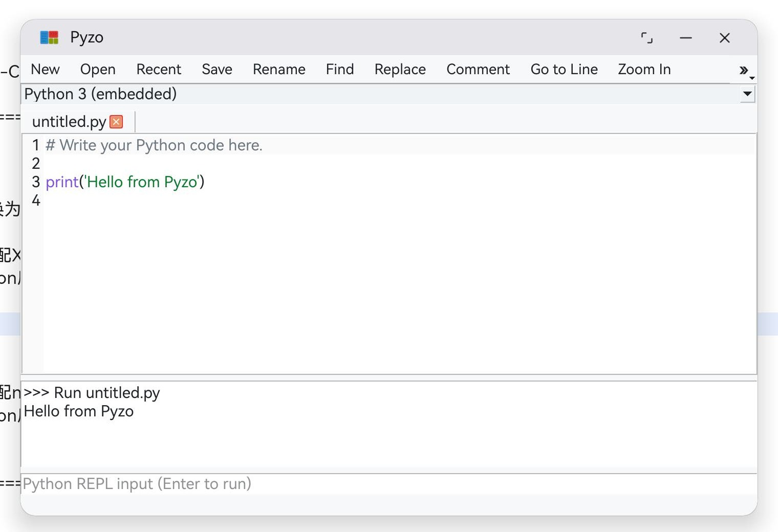Open Go to Line
This screenshot has width=778, height=532.
point(564,69)
